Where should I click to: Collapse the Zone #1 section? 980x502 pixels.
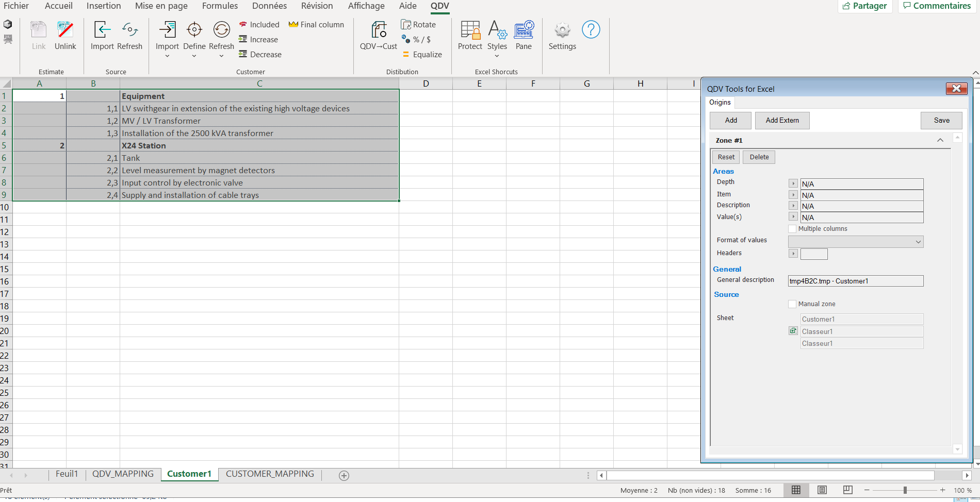(940, 140)
